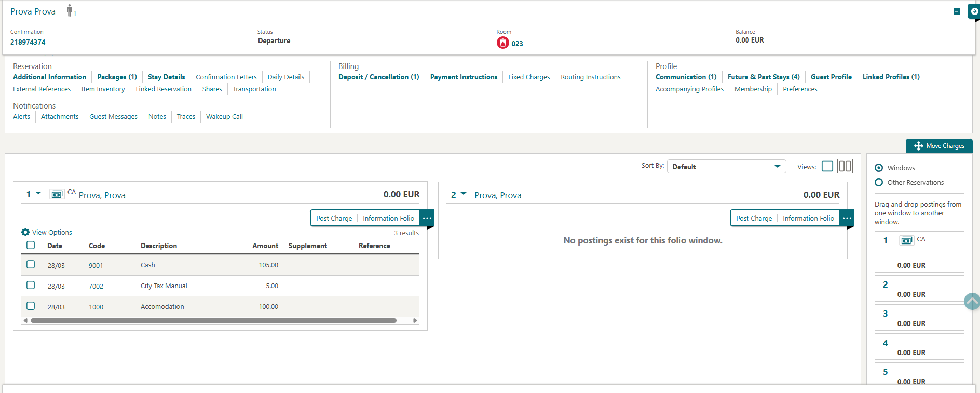The width and height of the screenshot is (980, 393).
Task: Click the right scroll arrow under folio table
Action: 415,321
